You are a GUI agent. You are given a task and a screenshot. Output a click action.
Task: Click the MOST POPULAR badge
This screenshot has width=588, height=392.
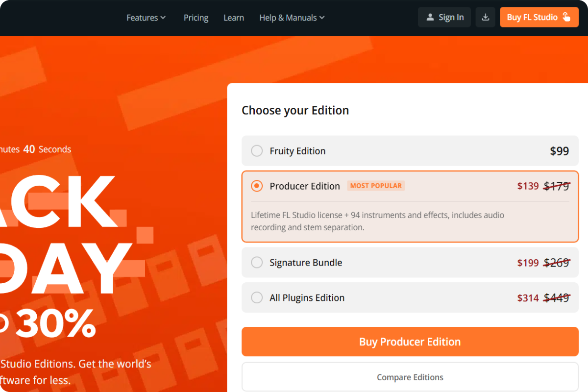[x=376, y=186]
